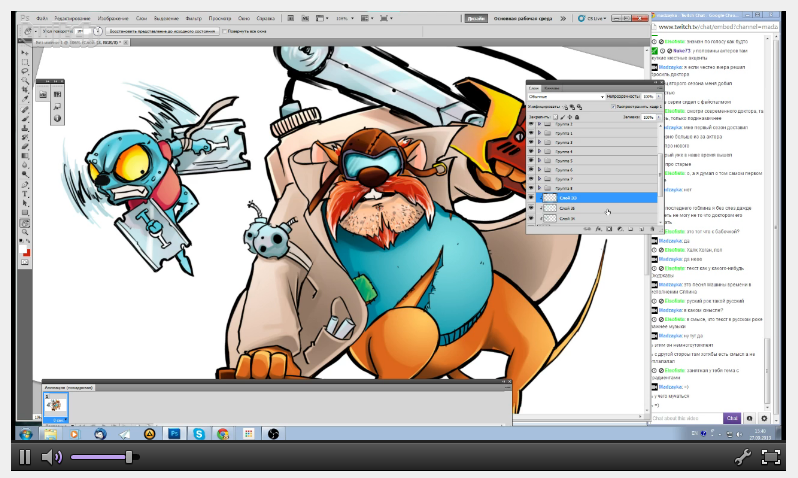The image size is (798, 478).
Task: Expand the Группа 8 group
Action: point(539,188)
